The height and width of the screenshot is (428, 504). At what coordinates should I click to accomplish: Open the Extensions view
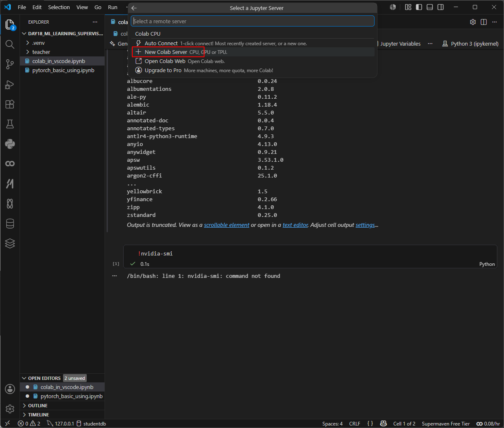pyautogui.click(x=10, y=104)
